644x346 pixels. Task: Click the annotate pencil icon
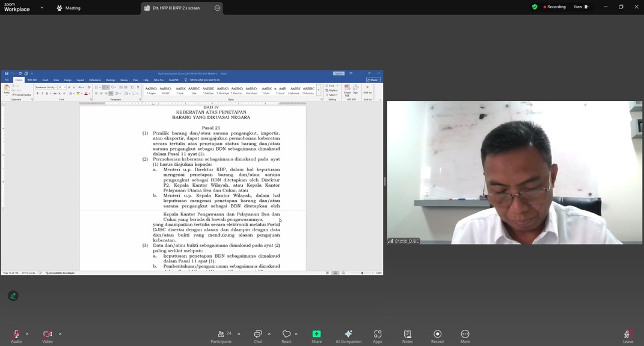coord(13,296)
